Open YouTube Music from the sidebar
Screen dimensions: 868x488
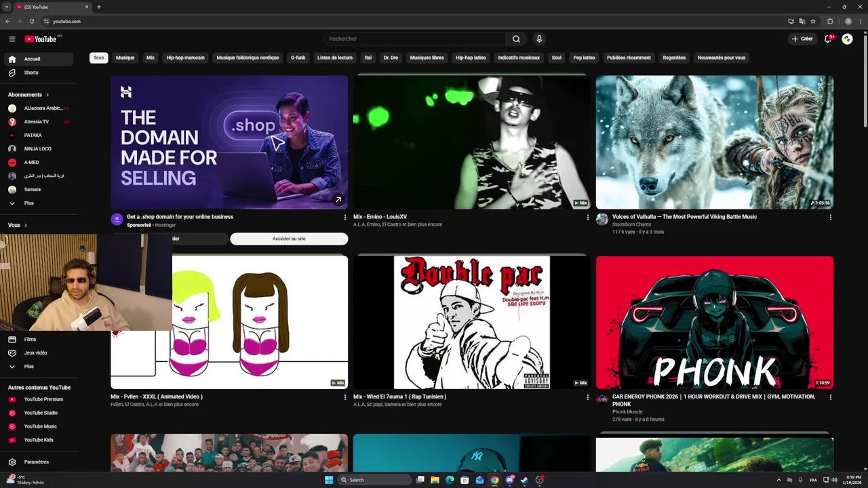tap(38, 426)
